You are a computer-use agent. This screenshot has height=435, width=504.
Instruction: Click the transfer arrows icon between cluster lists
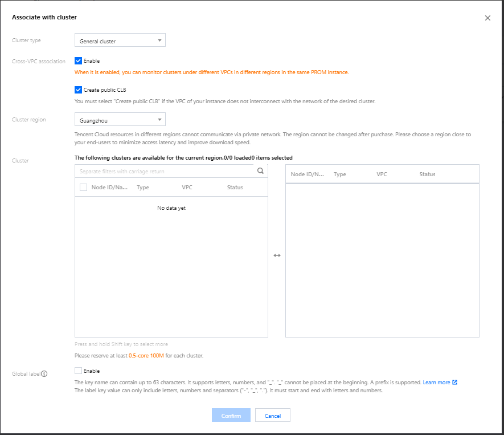[x=277, y=255]
